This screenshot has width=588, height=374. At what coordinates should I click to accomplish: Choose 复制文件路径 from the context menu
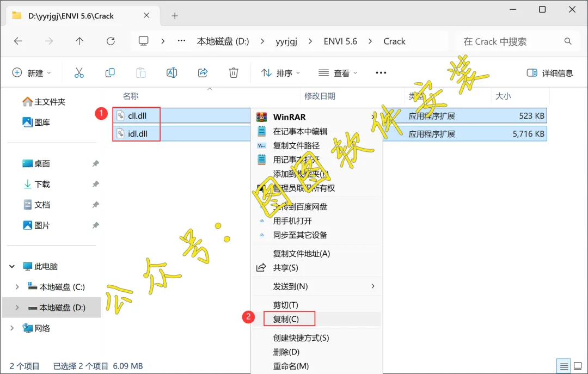click(296, 145)
